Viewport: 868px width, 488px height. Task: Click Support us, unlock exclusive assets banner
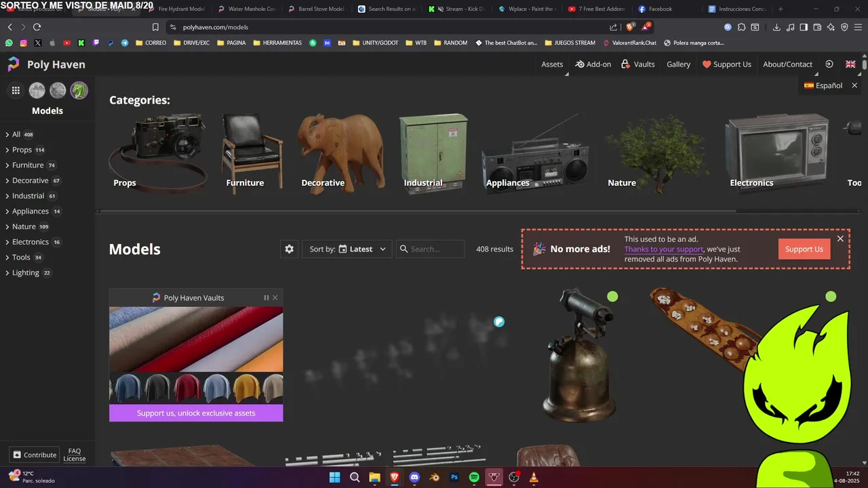[196, 413]
